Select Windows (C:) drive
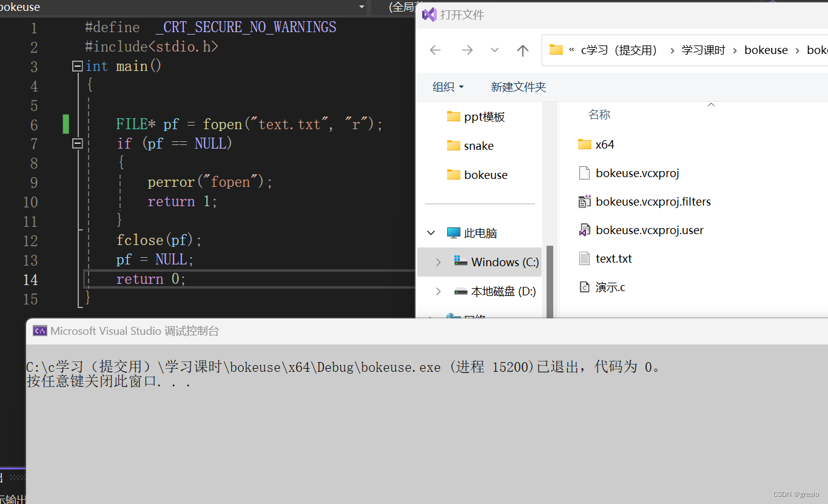Screen dimensions: 828x504 click(505, 262)
